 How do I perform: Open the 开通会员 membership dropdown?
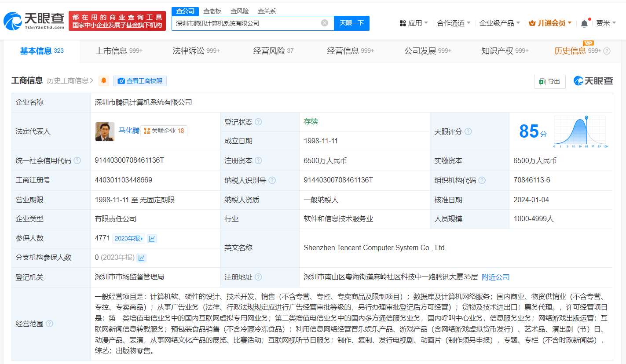(x=550, y=23)
